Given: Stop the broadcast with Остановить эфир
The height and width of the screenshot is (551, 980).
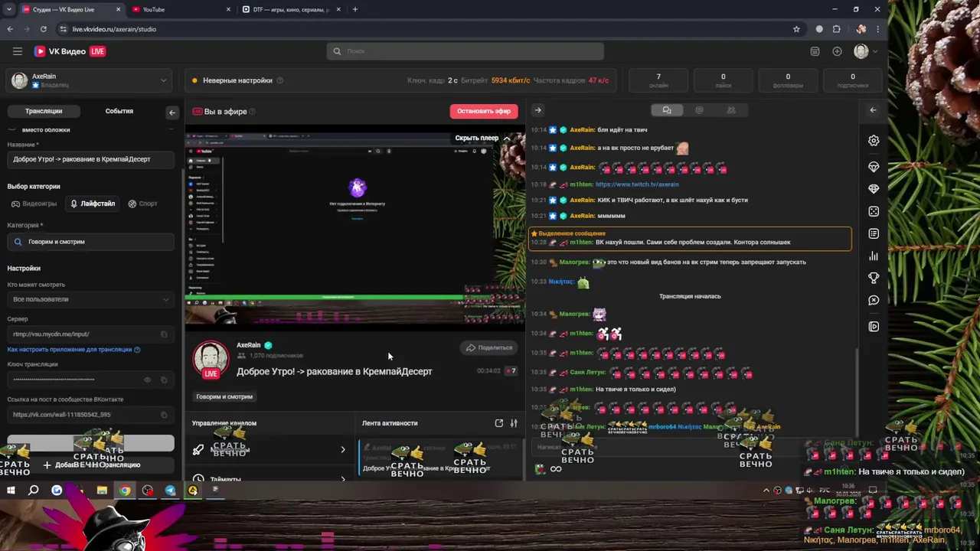Looking at the screenshot, I should (x=484, y=111).
